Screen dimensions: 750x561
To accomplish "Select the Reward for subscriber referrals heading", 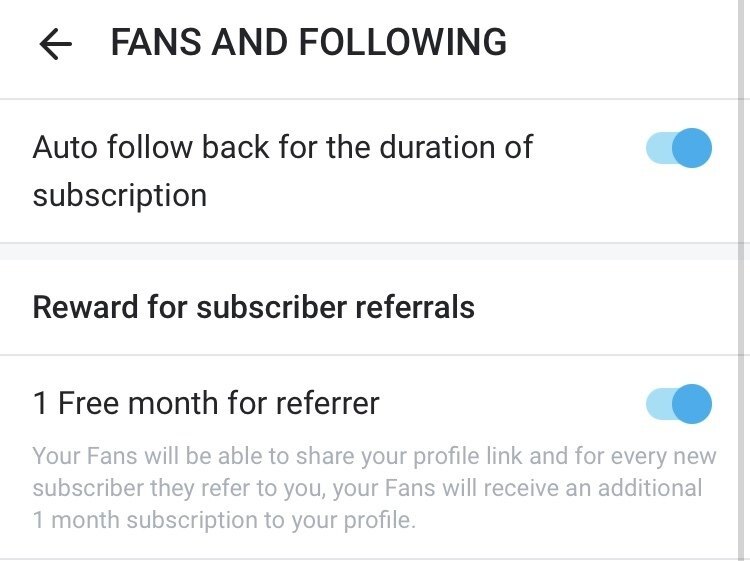I will (254, 307).
